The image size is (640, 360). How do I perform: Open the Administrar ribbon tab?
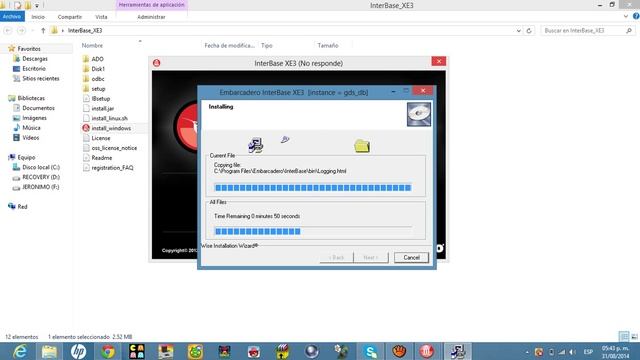[x=151, y=17]
